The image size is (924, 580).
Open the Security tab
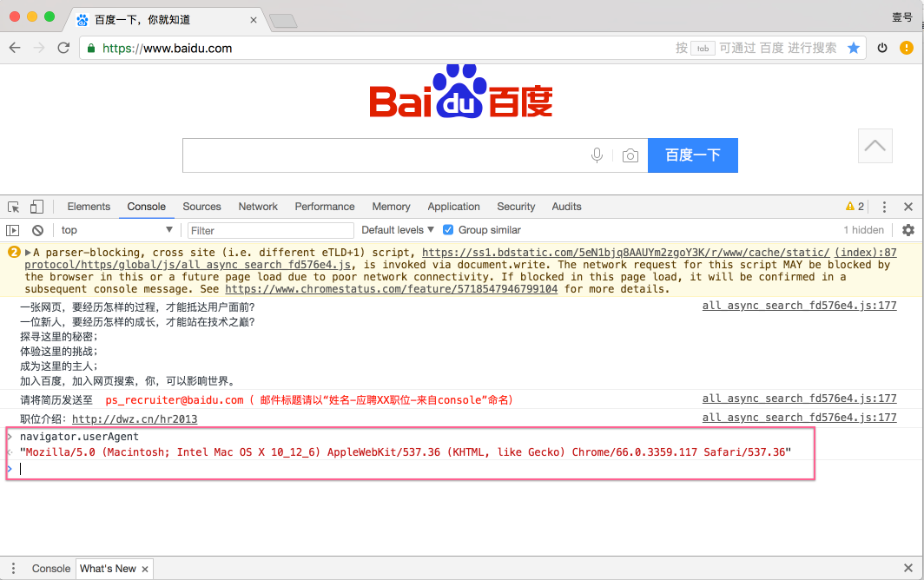click(516, 207)
